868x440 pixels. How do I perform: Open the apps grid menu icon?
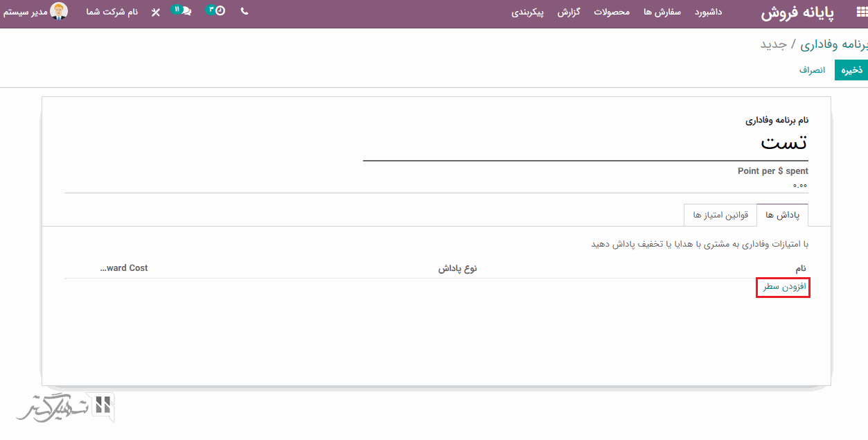(860, 12)
